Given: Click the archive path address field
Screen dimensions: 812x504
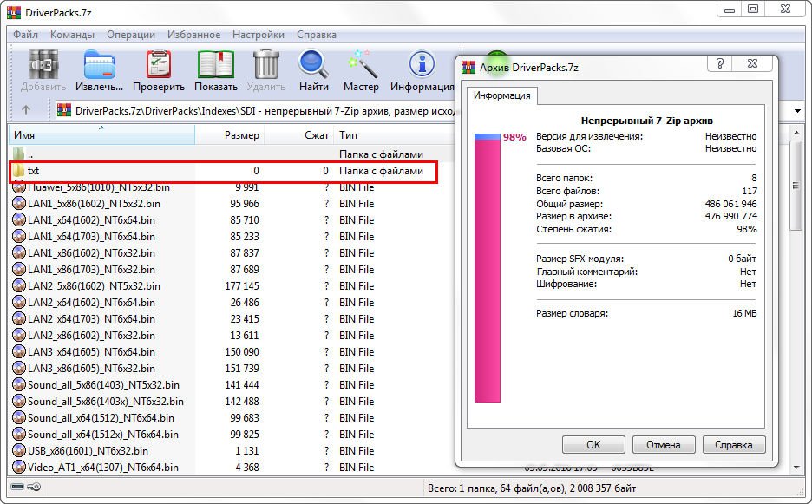Looking at the screenshot, I should 256,110.
